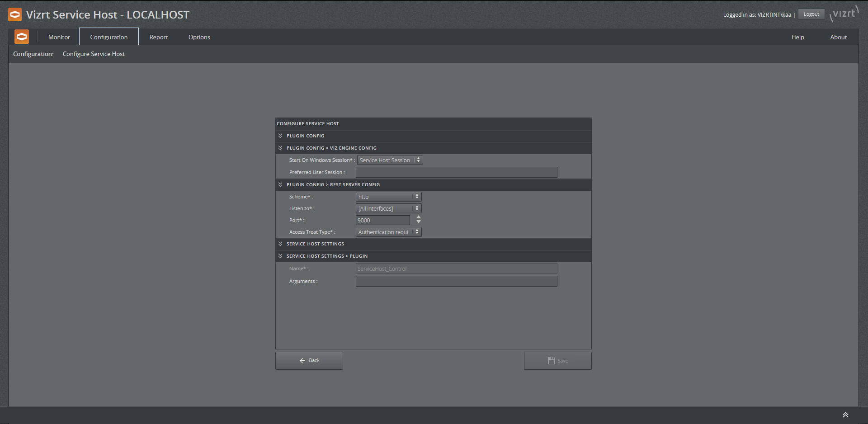Open the Listen to interfaces dropdown

click(388, 208)
